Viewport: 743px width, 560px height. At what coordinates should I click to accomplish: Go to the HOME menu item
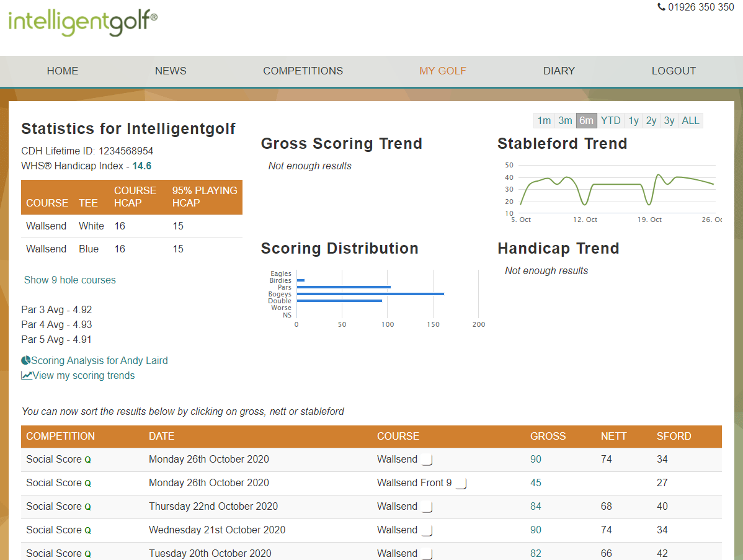63,71
